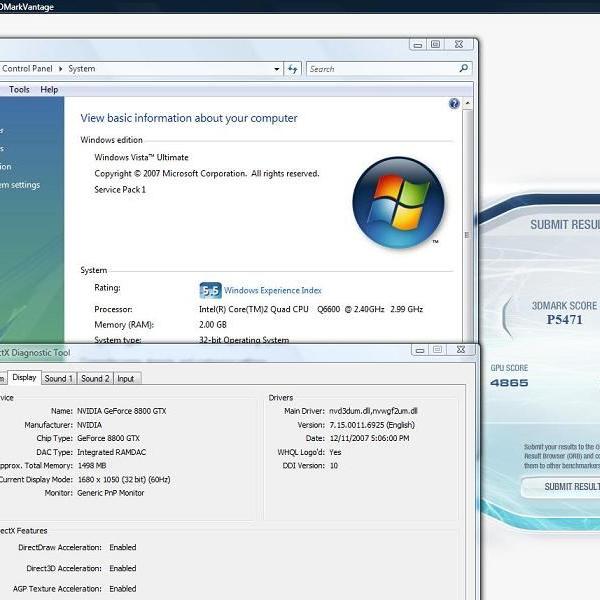Maximize the System Control Panel window

point(435,44)
